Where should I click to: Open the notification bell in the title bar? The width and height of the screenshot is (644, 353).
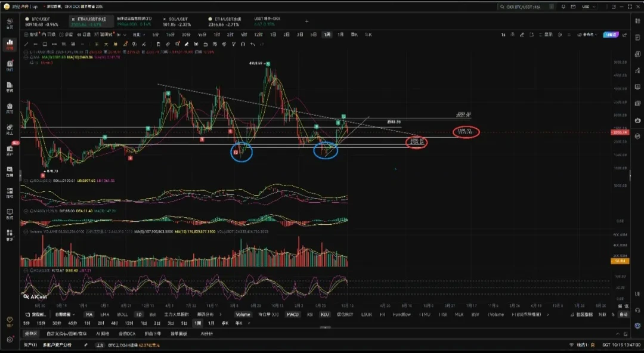(563, 7)
